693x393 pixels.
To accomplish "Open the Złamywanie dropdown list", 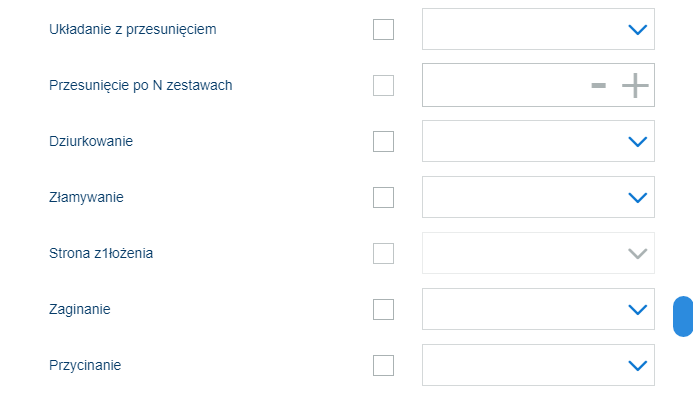I will (538, 197).
